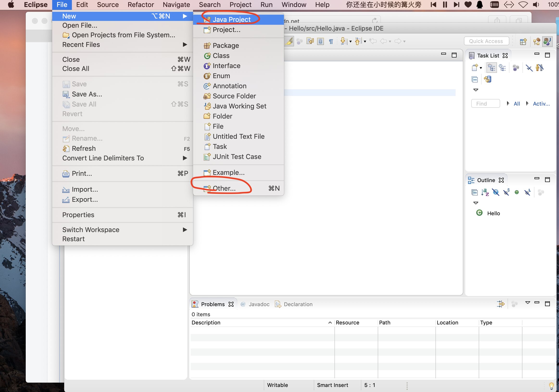Open the Run menu
Viewport: 559px width, 392px height.
(x=266, y=5)
